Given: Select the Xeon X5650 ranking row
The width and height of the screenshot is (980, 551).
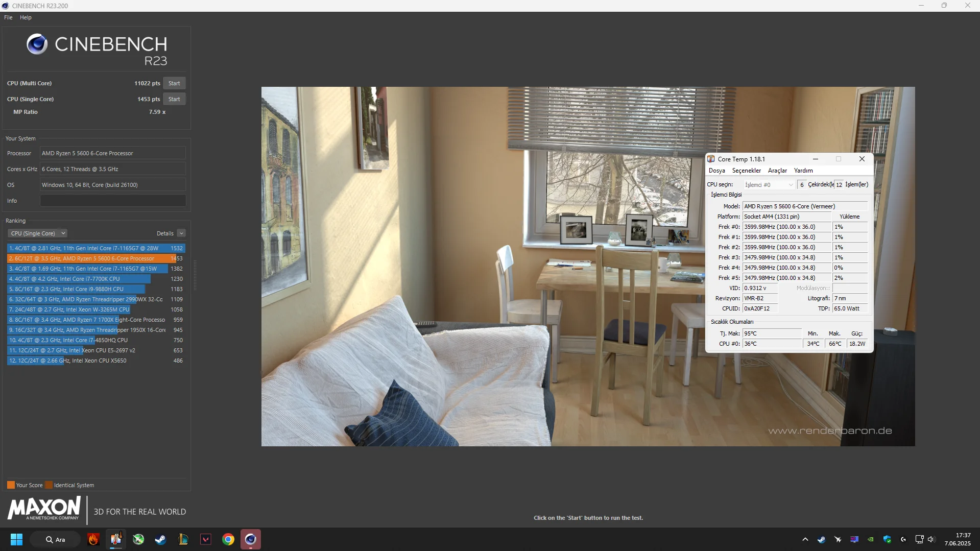Looking at the screenshot, I should pyautogui.click(x=96, y=361).
